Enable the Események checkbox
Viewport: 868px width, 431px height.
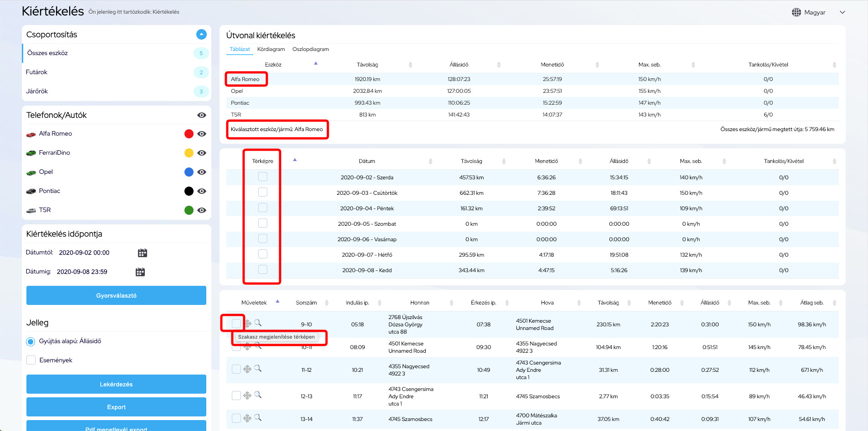pyautogui.click(x=31, y=360)
